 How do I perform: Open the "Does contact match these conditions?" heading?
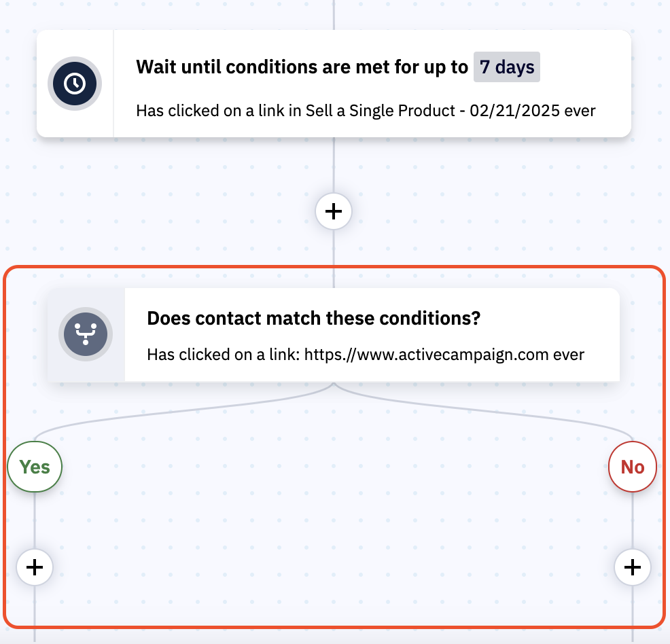click(313, 319)
